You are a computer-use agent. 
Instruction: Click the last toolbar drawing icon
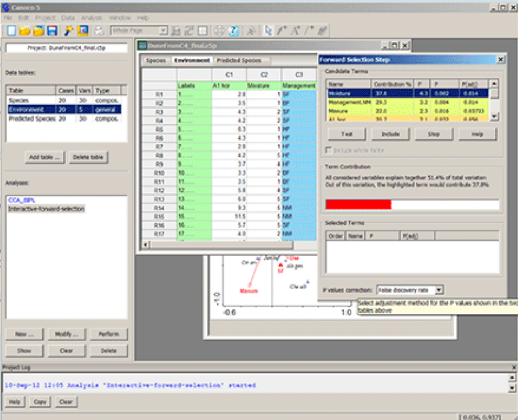pos(322,30)
